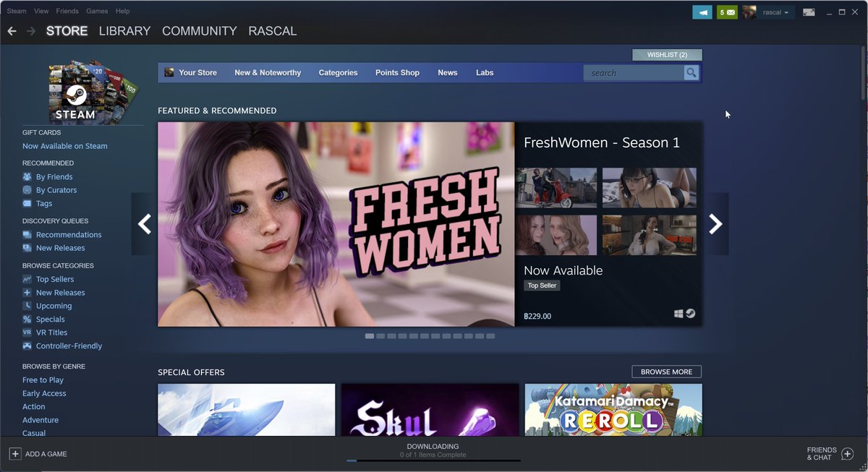Click the download progress bar
The height and width of the screenshot is (472, 868).
[x=433, y=460]
